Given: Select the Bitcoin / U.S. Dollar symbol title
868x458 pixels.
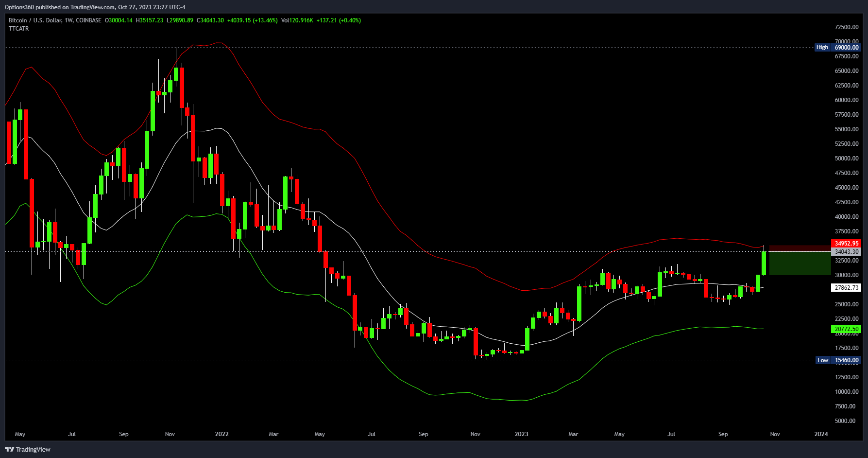Looking at the screenshot, I should 35,20.
